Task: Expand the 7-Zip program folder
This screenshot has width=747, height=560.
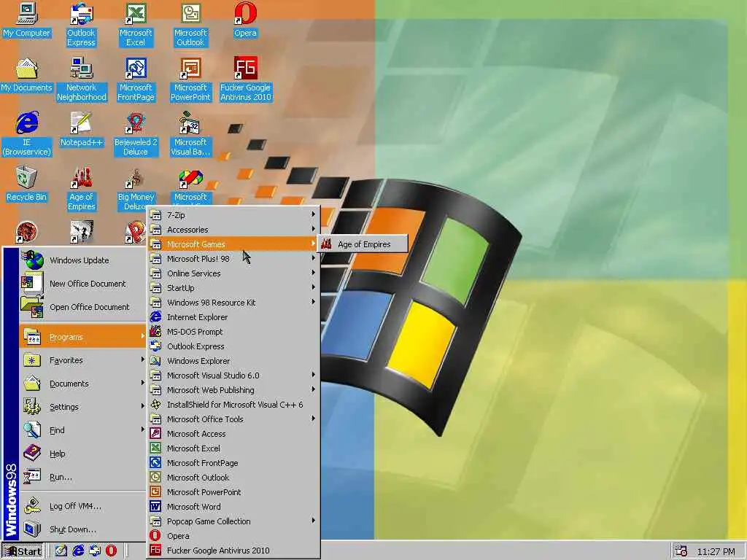Action: (x=233, y=215)
